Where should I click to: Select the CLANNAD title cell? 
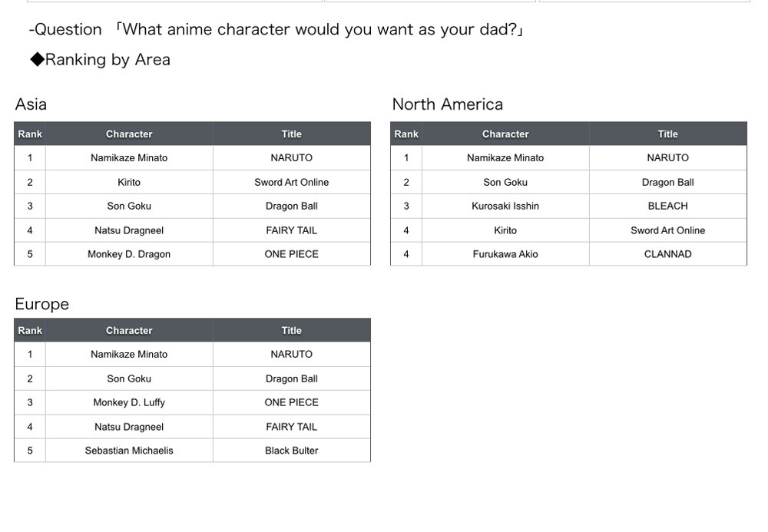[667, 254]
